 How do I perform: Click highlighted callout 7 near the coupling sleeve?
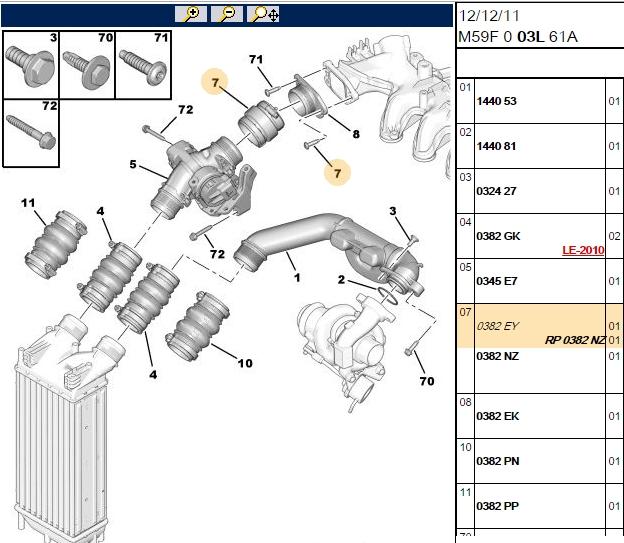point(215,82)
